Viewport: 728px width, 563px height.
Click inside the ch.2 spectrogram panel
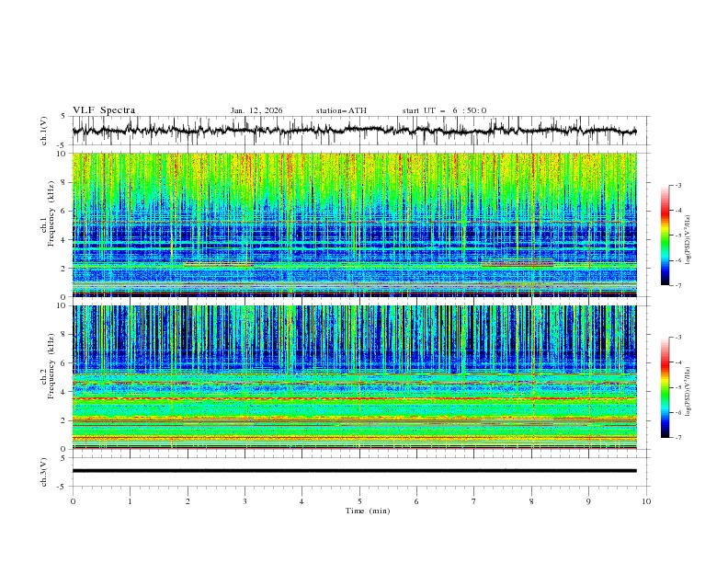point(354,377)
